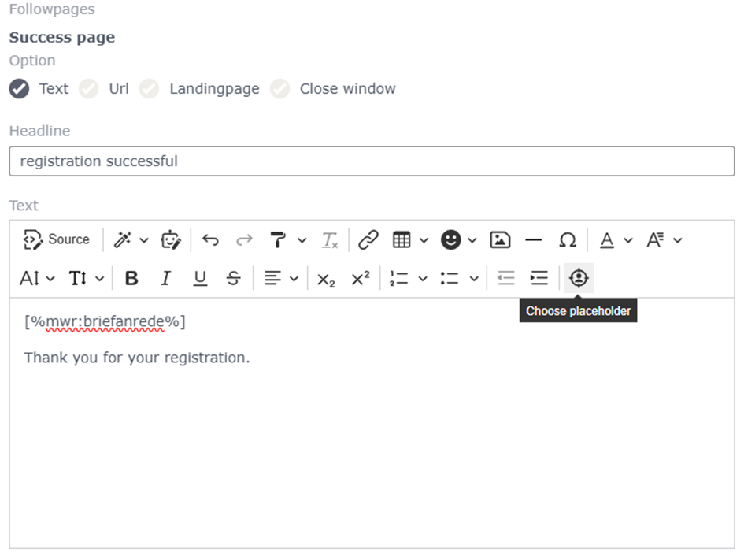The width and height of the screenshot is (744, 560).
Task: Insert an image with the picture icon
Action: pos(500,239)
